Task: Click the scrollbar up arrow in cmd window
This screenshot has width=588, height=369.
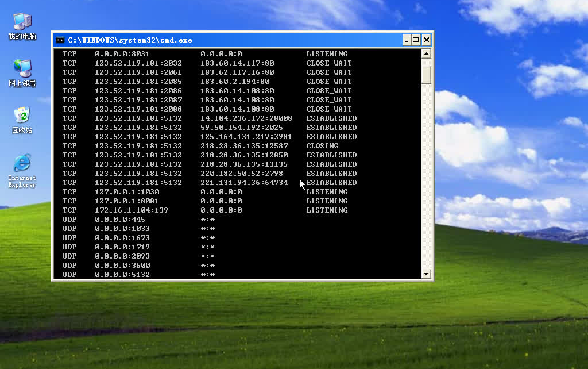Action: point(426,53)
